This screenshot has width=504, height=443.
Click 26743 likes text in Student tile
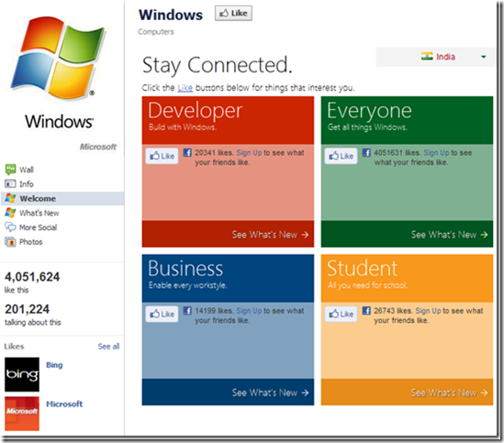click(x=394, y=311)
